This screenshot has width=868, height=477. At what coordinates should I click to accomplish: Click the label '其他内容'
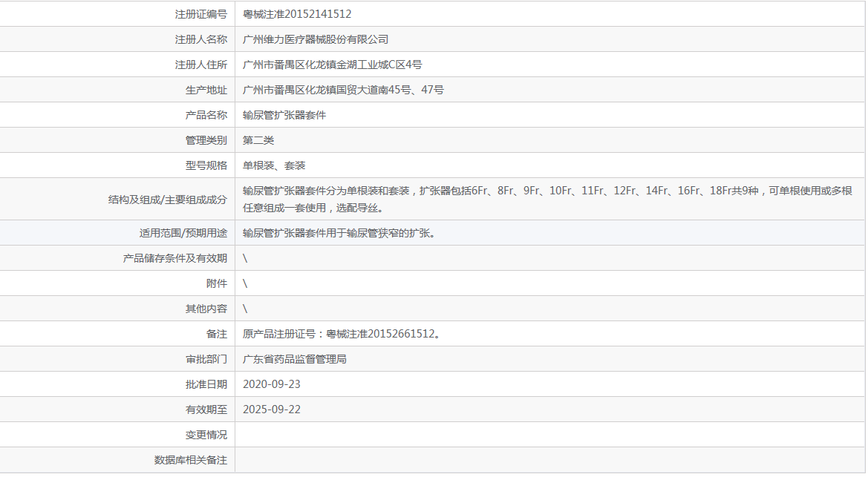(206, 309)
